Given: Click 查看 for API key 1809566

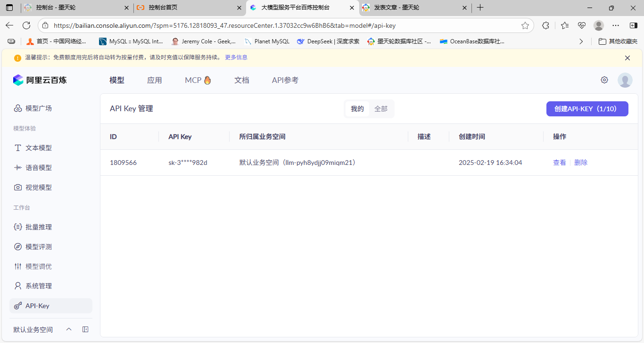Looking at the screenshot, I should click(560, 163).
